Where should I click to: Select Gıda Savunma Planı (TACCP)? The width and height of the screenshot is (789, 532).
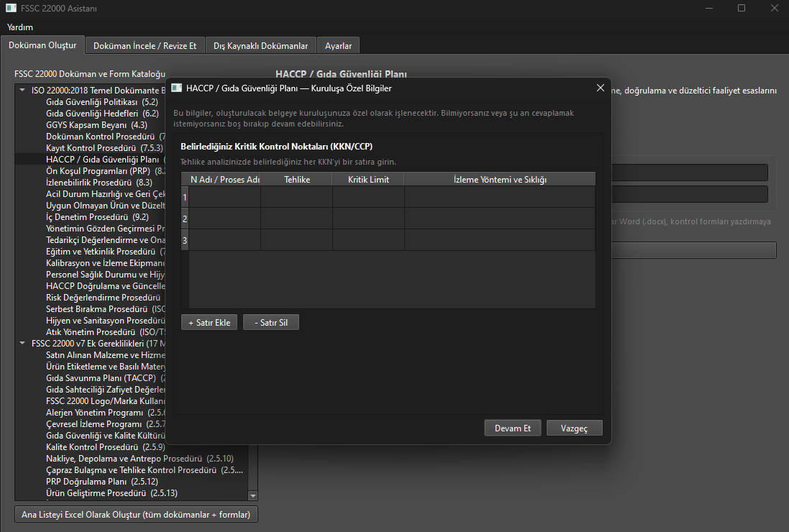click(106, 378)
